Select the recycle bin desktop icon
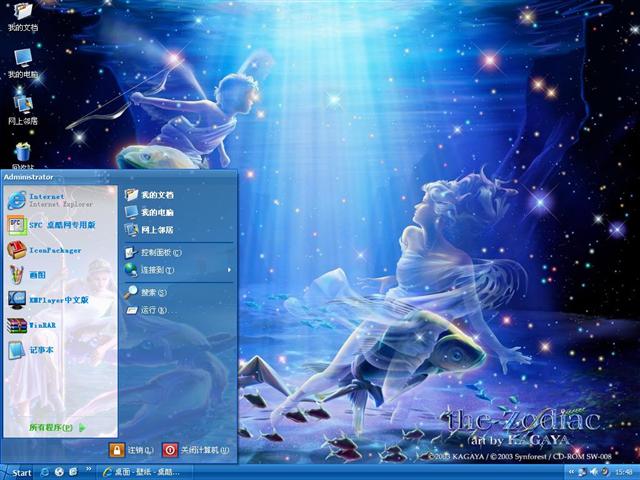Viewport: 640px width, 480px height. (x=23, y=155)
